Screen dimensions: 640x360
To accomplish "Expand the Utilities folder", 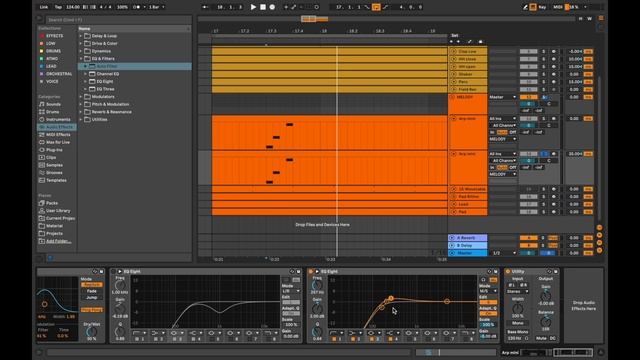I will point(81,120).
